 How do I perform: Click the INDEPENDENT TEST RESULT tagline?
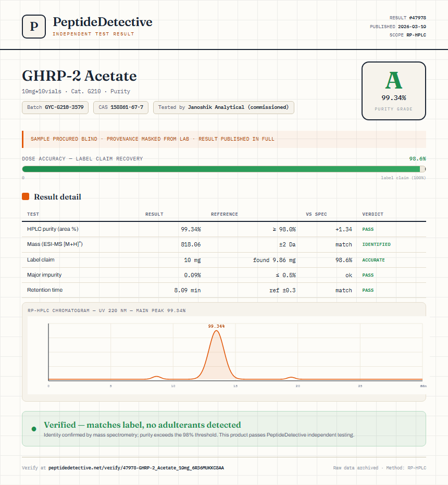tap(93, 34)
